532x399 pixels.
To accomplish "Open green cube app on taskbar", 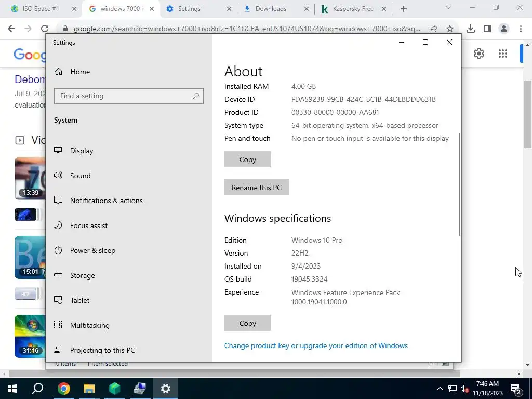I will click(115, 389).
